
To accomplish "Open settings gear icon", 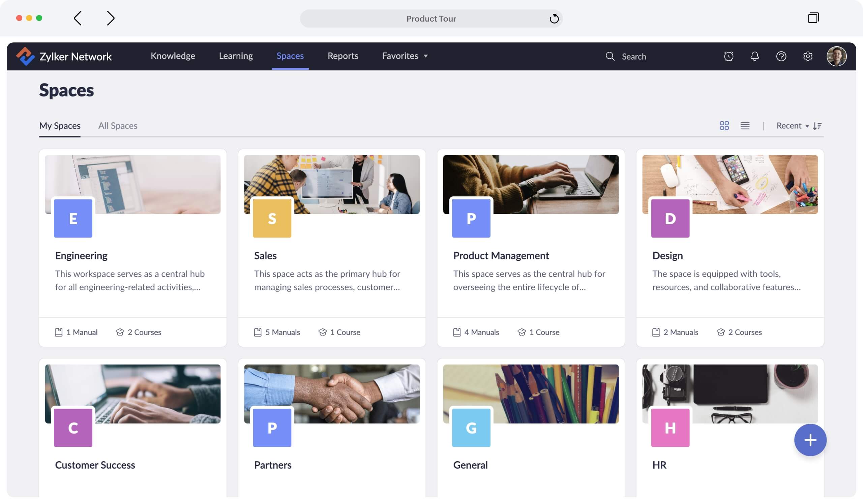I will [807, 57].
